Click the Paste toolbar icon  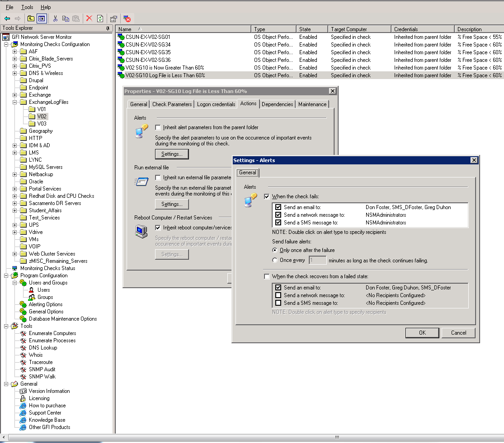point(76,19)
